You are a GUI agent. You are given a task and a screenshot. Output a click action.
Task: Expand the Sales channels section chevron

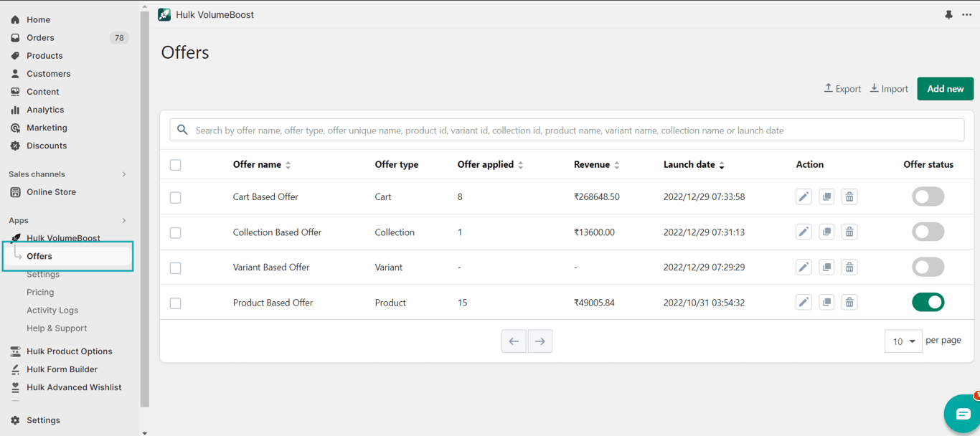click(124, 174)
